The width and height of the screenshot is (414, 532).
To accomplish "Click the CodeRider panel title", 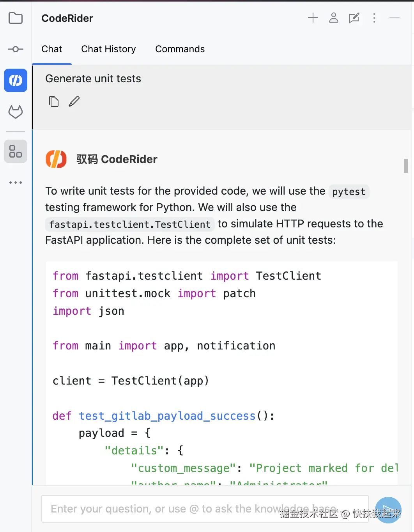I will click(x=67, y=18).
